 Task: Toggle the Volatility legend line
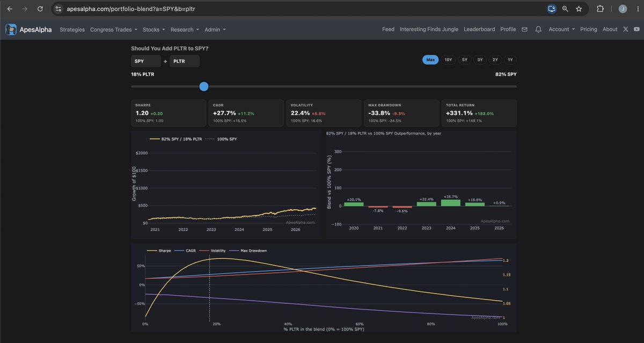(213, 251)
